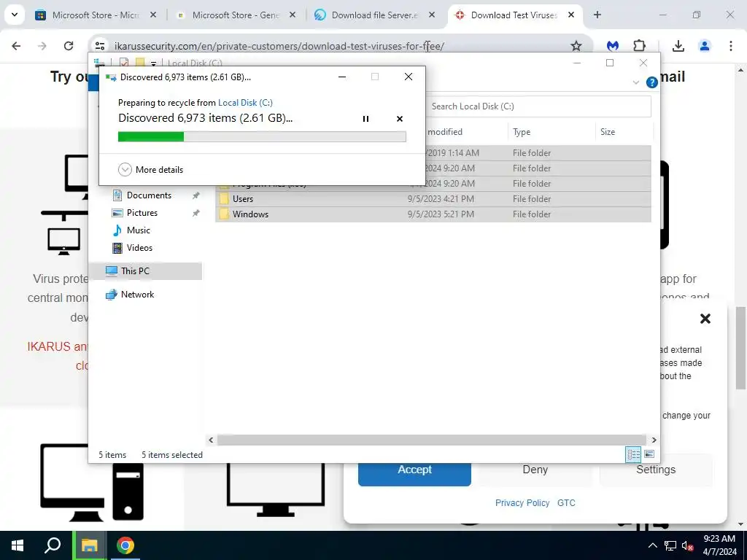The image size is (747, 560).
Task: Select the Windows folder row
Action: (x=433, y=214)
